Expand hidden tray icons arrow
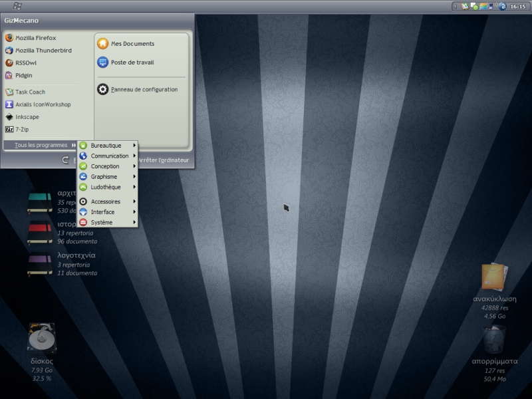 [456, 6]
